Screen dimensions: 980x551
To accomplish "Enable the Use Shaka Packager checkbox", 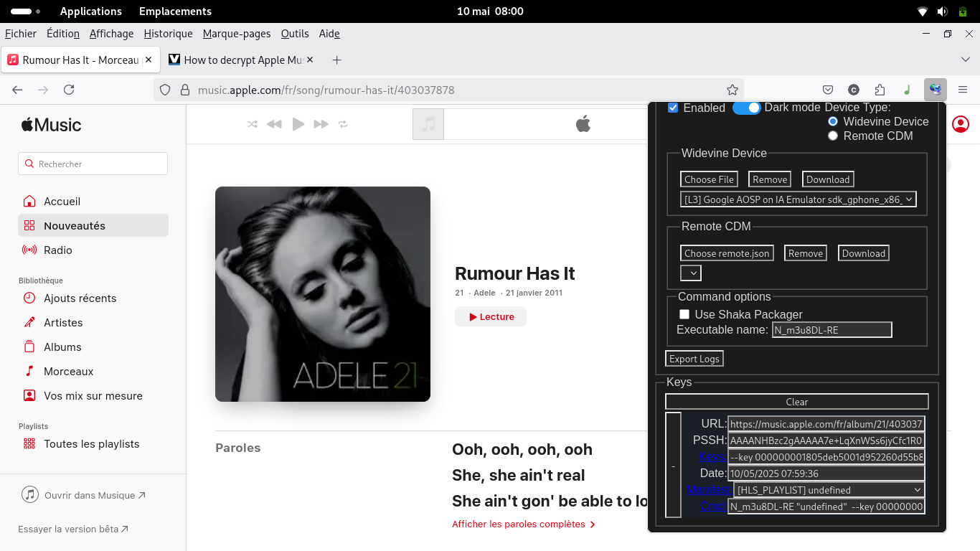I will click(x=684, y=314).
